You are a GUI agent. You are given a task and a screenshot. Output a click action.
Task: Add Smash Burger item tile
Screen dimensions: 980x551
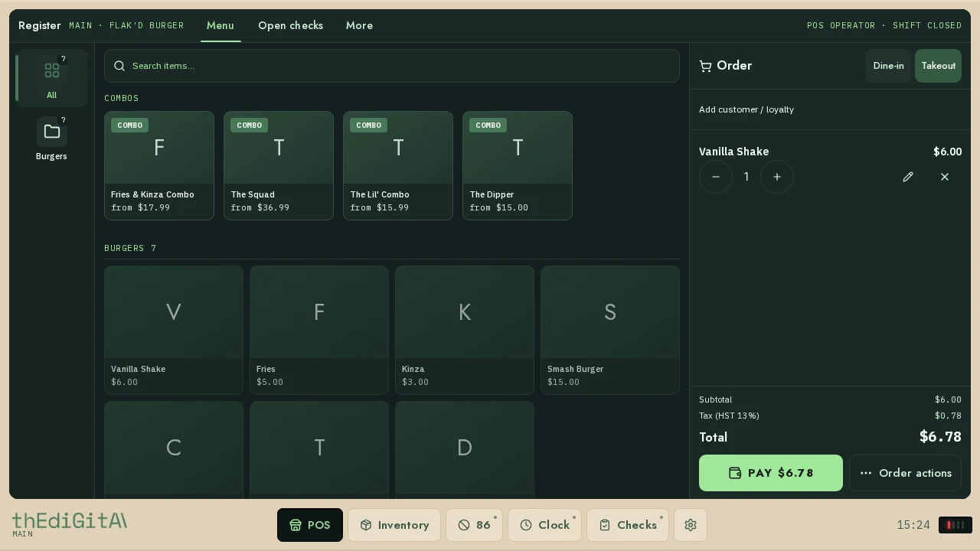tap(610, 330)
